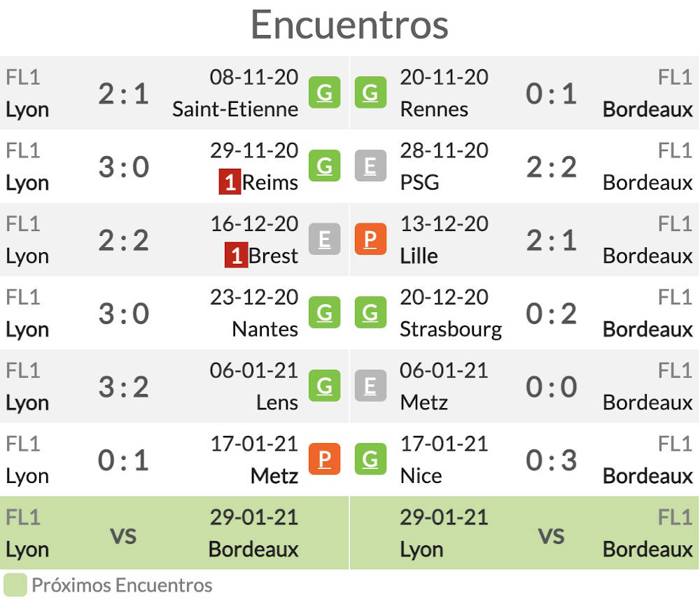700x602 pixels.
Task: Click the green G badge for Rennes vs Bordeaux
Action: [x=370, y=92]
